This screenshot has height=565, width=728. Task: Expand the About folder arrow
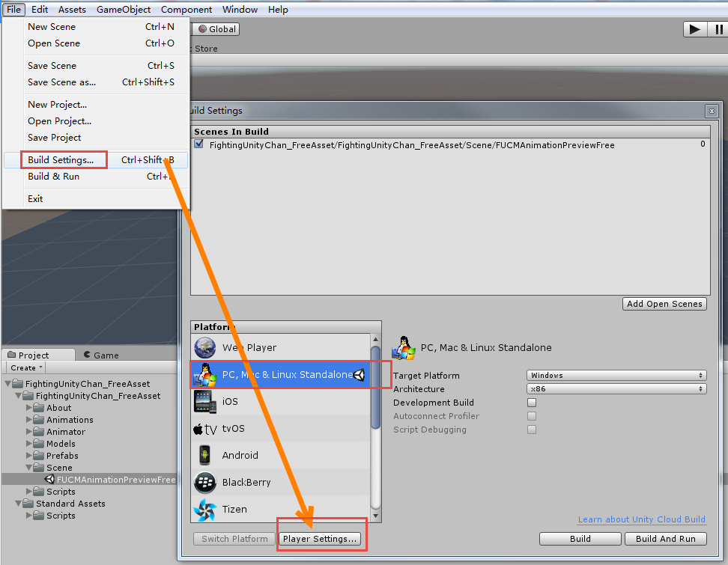pos(28,407)
